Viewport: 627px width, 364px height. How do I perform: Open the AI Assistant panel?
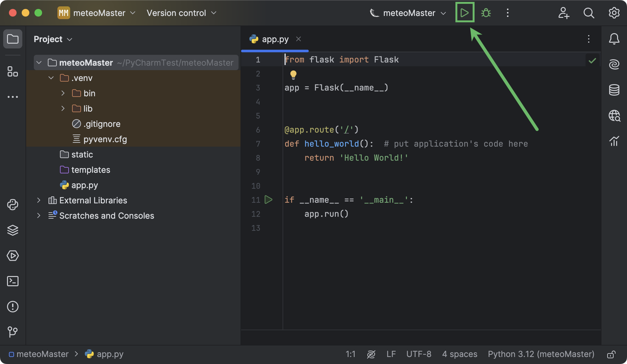614,64
